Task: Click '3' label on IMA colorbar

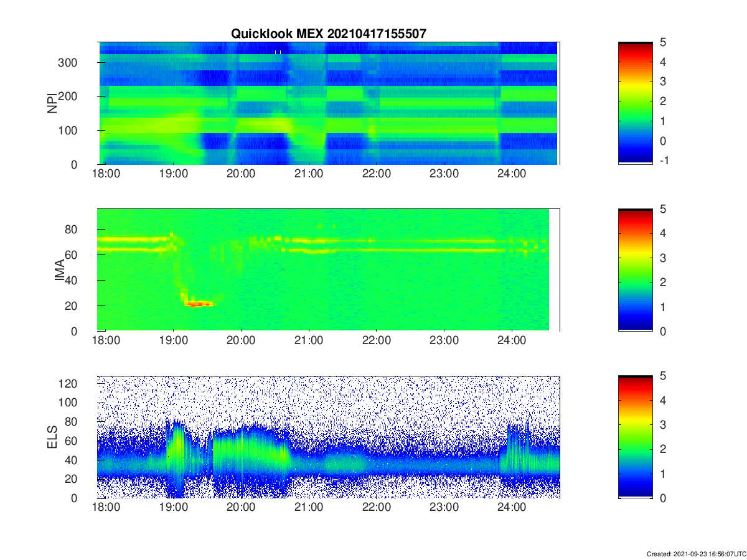Action: pos(664,258)
